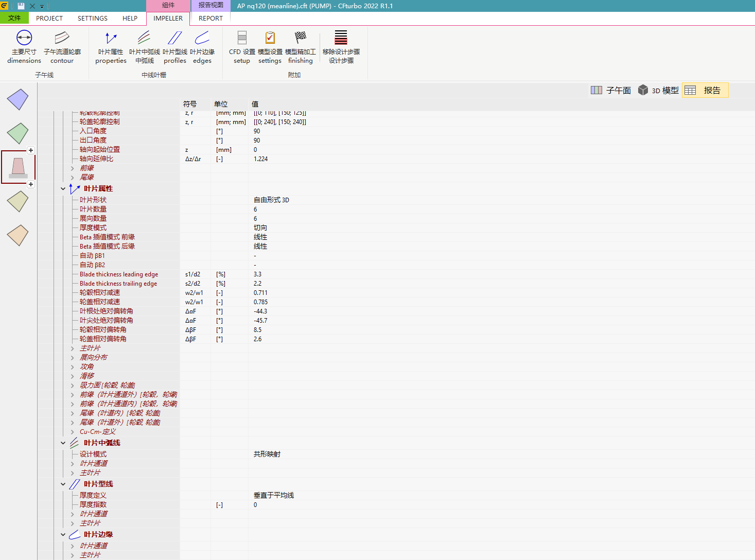Switch to the REPORT ribbon tab
This screenshot has width=755, height=560.
[210, 18]
